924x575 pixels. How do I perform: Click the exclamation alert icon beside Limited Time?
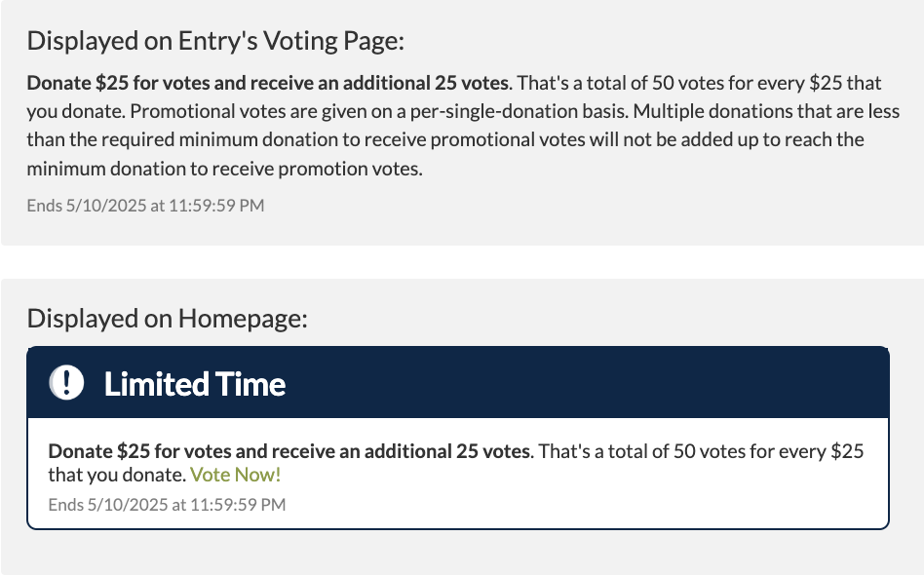[66, 383]
